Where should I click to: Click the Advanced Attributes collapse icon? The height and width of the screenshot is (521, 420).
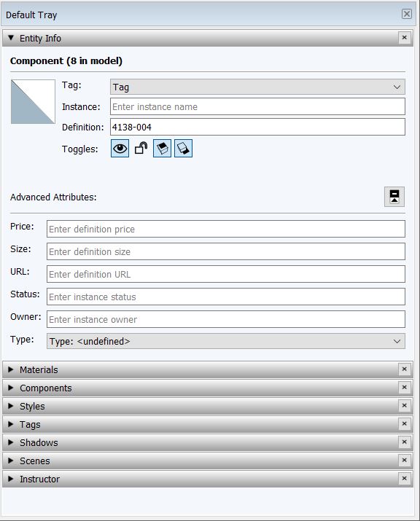[394, 197]
